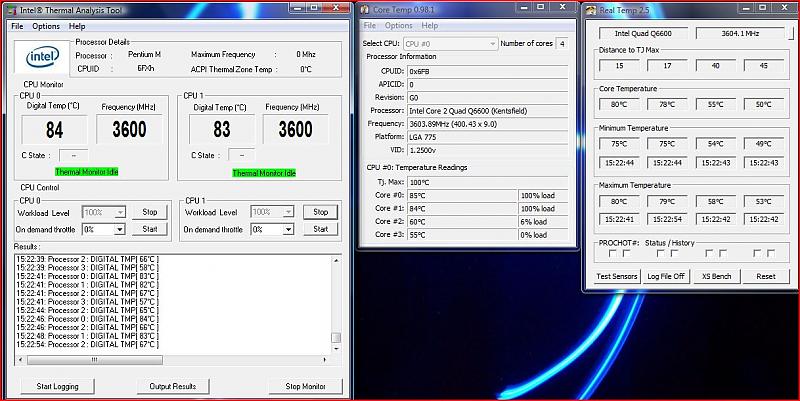Click the Platform LGA 775 field
800x401 pixels.
point(487,137)
